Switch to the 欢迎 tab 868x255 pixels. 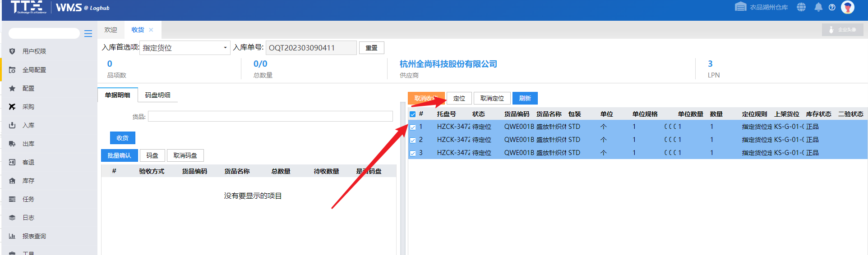111,30
